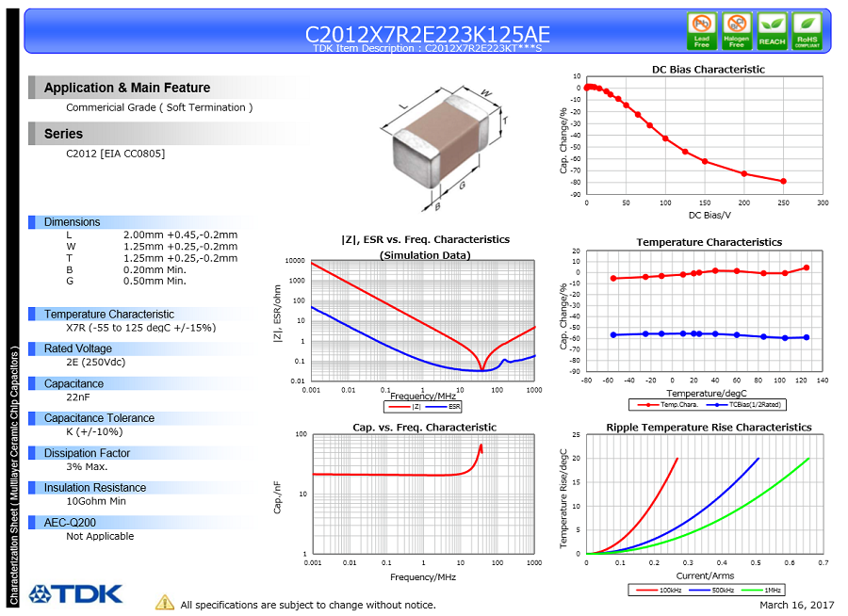Click the Temperature/degC axis label
848x616 pixels.
pyautogui.click(x=707, y=393)
